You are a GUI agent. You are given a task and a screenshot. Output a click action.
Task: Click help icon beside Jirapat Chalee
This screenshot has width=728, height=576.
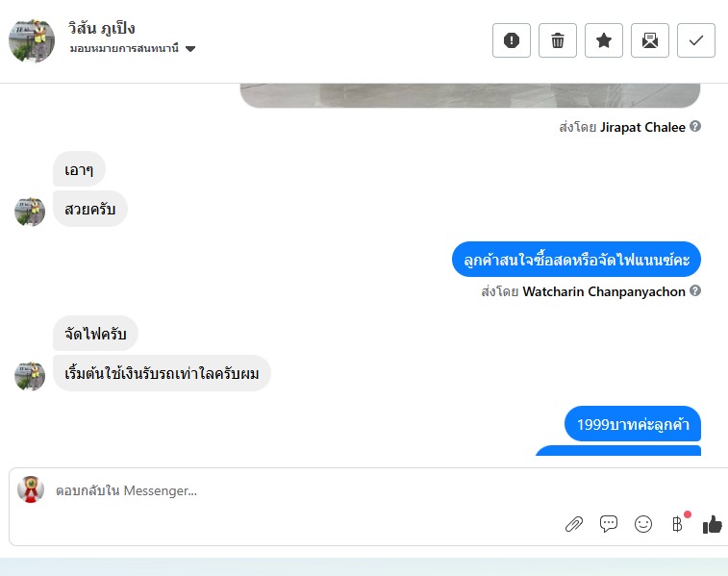click(695, 126)
